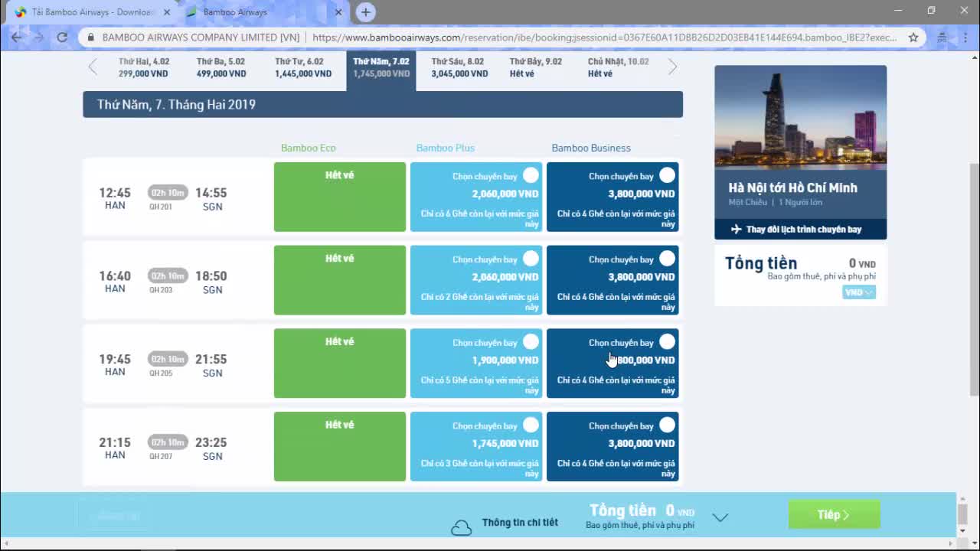This screenshot has height=551, width=980.
Task: Open Thông tin chi tiết link
Action: click(x=520, y=523)
